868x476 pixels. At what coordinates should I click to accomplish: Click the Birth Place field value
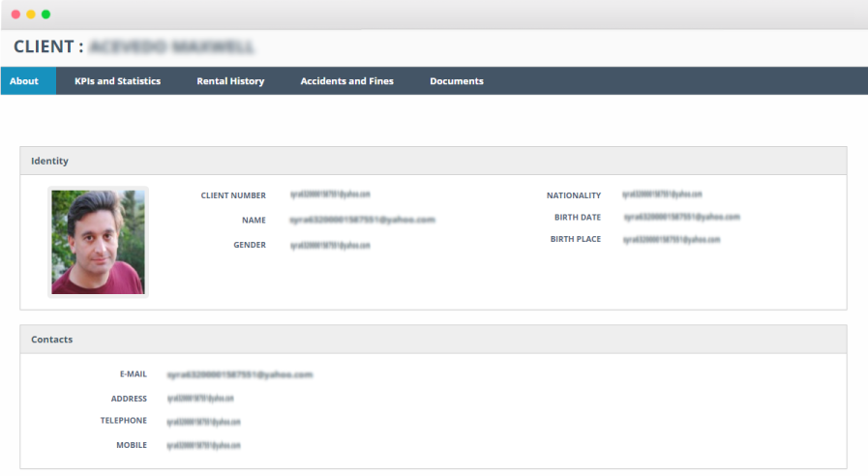pyautogui.click(x=672, y=239)
